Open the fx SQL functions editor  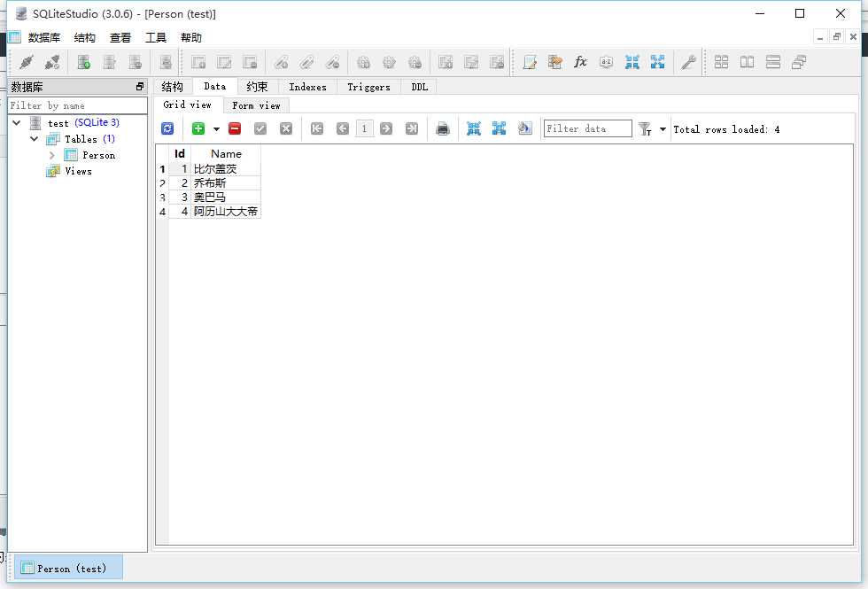(580, 62)
